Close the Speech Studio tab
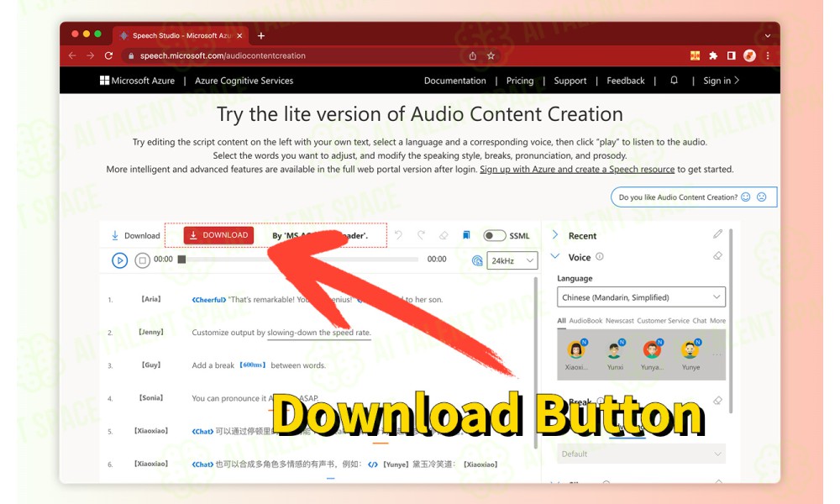The width and height of the screenshot is (840, 504). (x=239, y=36)
